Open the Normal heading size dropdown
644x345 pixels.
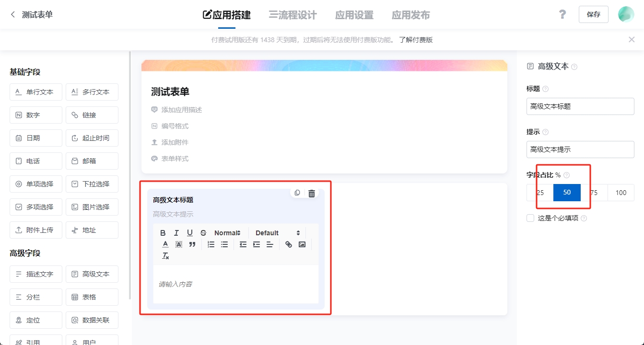coord(227,233)
